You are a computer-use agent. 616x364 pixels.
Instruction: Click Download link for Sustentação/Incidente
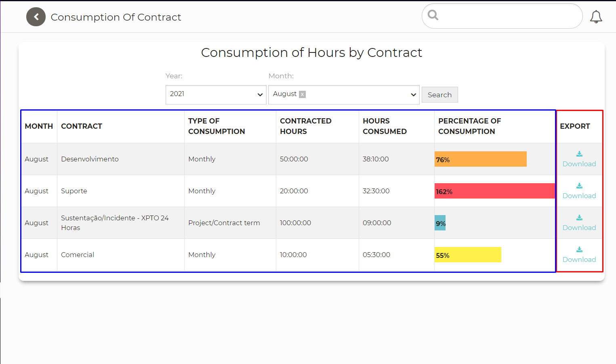579,228
